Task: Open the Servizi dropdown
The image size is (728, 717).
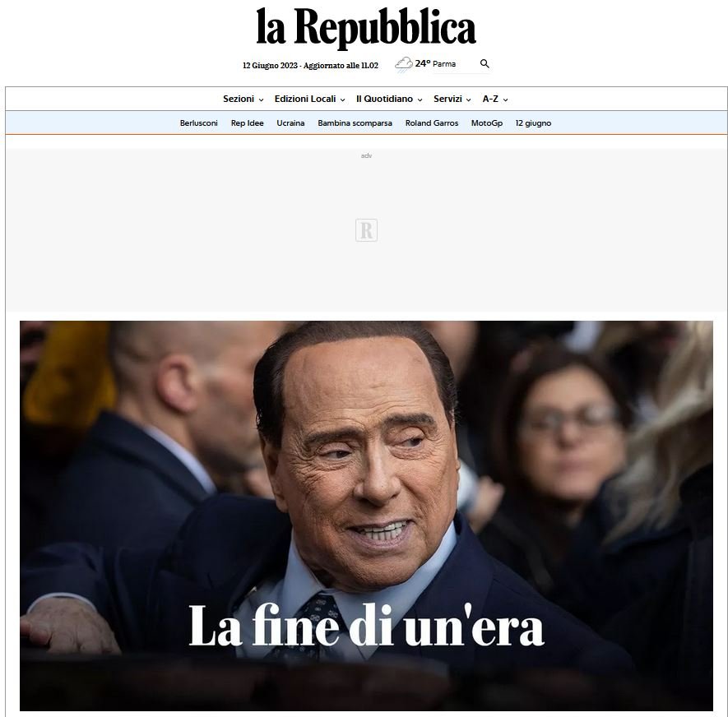Action: pos(452,99)
